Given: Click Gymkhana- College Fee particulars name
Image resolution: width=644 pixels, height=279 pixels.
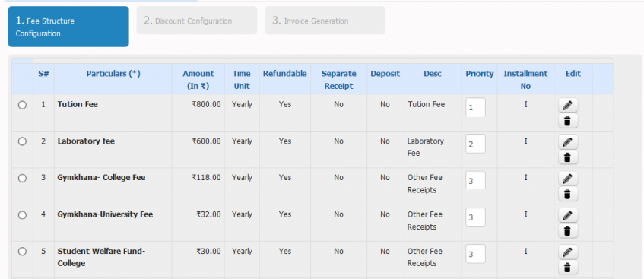Looking at the screenshot, I should click(x=101, y=177).
